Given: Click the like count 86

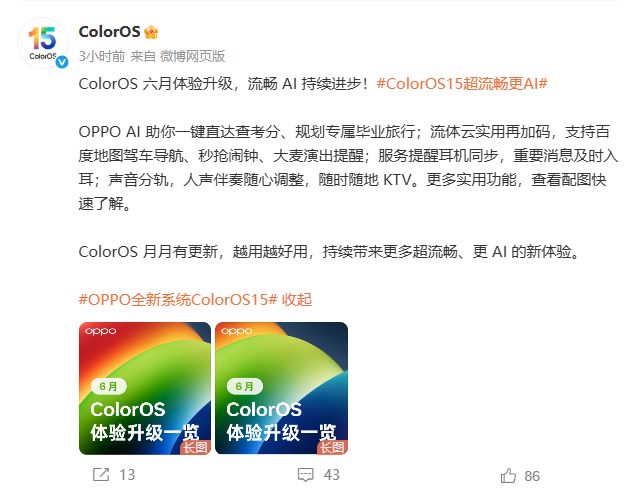Looking at the screenshot, I should pos(532,476).
